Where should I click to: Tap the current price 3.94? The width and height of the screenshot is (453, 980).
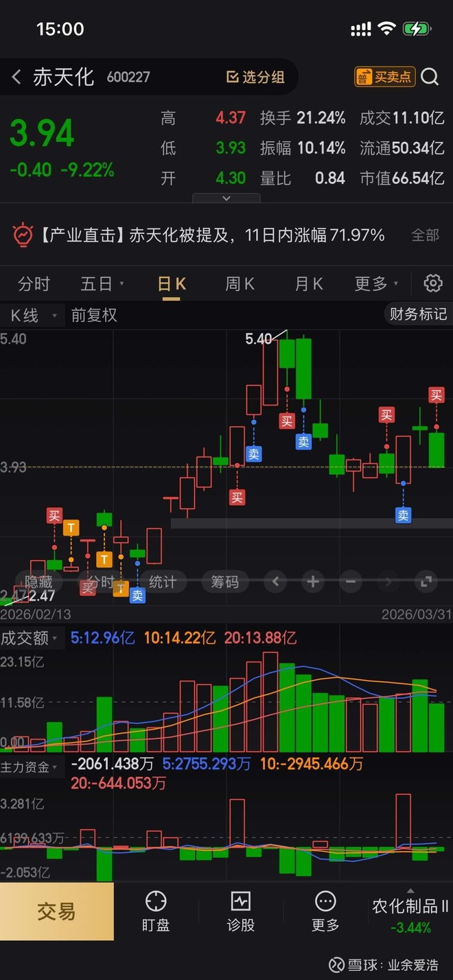pos(42,133)
